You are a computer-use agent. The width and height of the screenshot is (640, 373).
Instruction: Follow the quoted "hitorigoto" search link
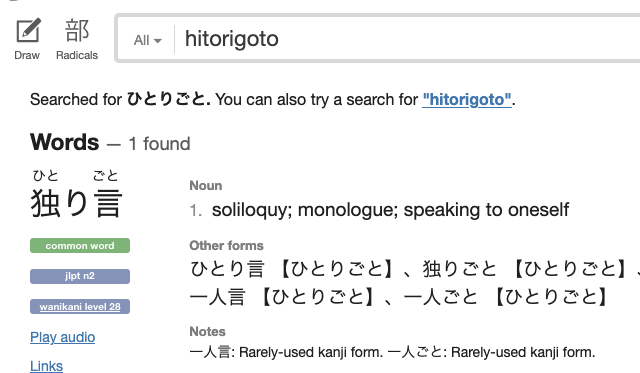[x=467, y=100]
